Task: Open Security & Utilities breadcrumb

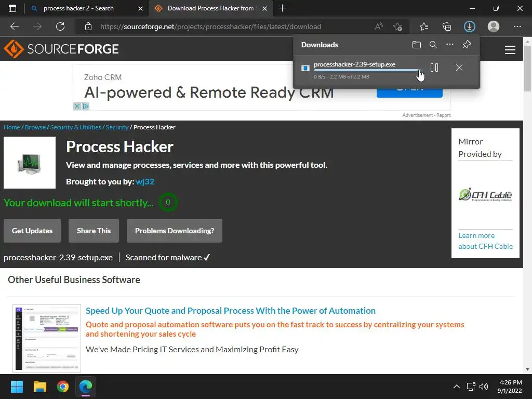Action: point(76,127)
